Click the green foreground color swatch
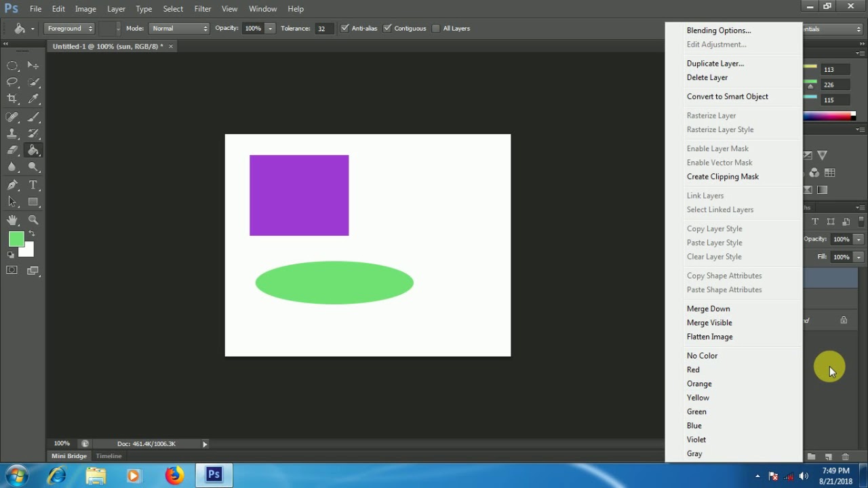This screenshot has height=488, width=868. click(16, 239)
